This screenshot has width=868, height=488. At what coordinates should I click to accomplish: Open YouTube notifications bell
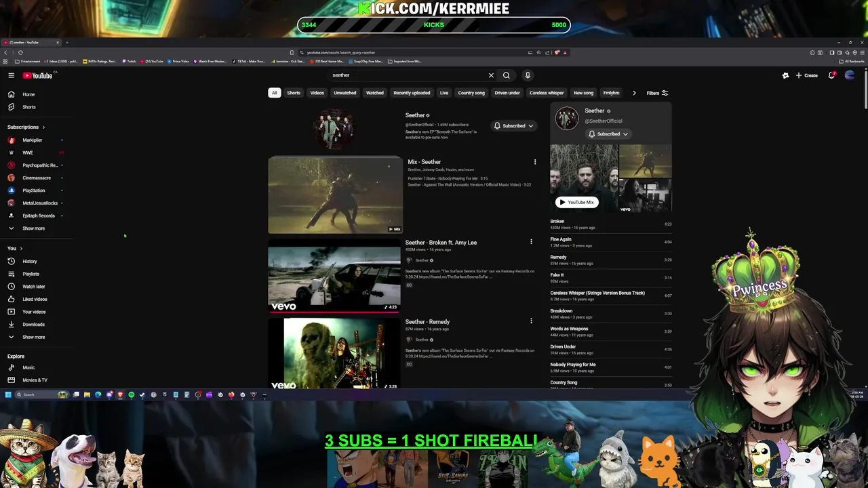[831, 75]
